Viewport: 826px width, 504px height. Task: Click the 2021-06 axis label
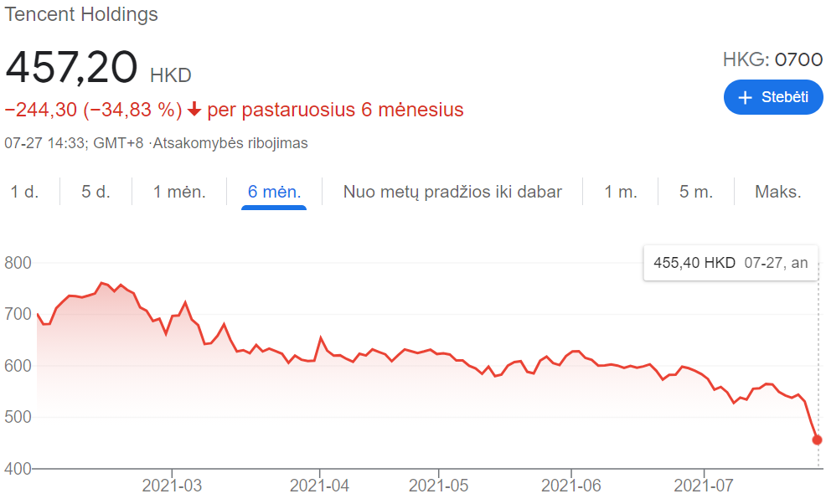point(571,485)
